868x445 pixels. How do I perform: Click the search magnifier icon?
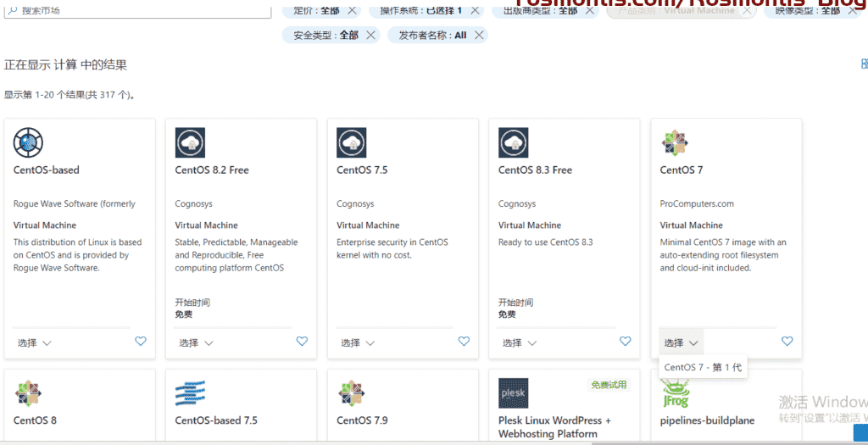tap(14, 9)
